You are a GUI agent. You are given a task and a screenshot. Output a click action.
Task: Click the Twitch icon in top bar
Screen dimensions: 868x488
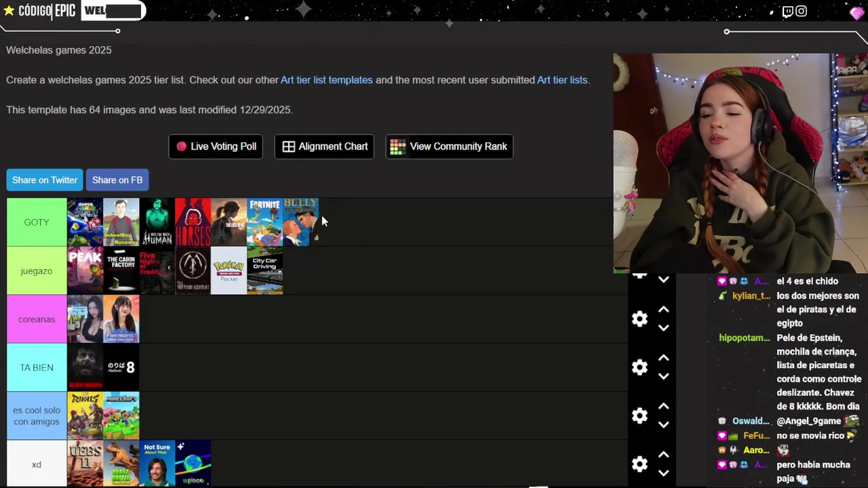click(x=787, y=12)
